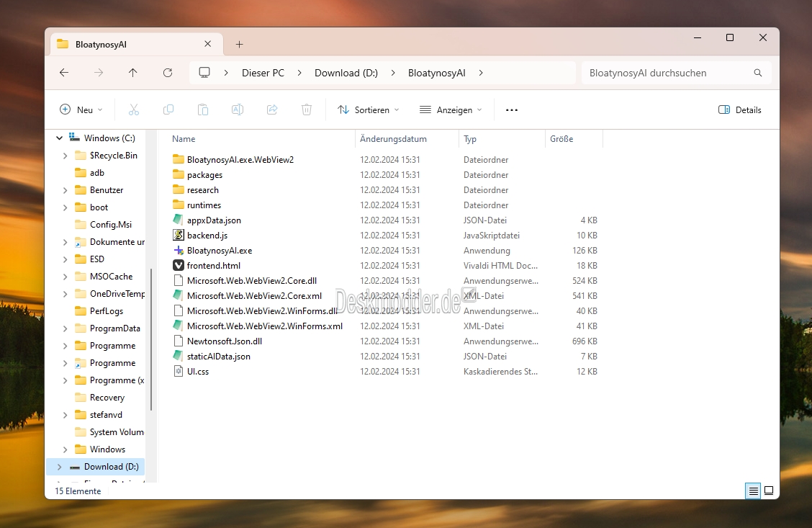Expand the boot folder node
The image size is (812, 528).
point(65,207)
